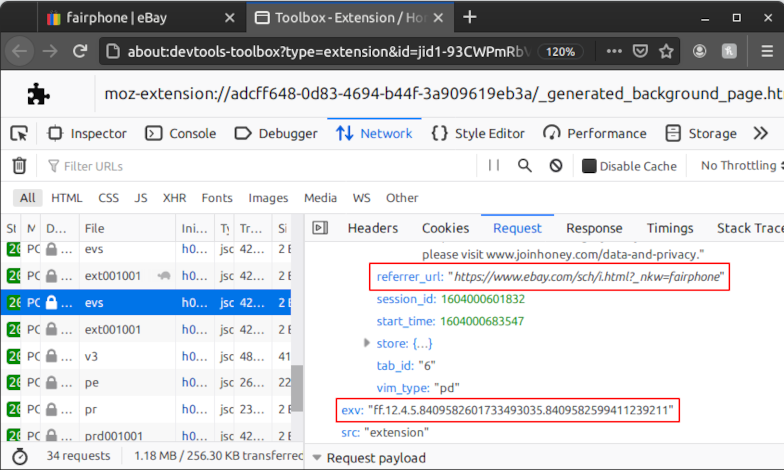This screenshot has height=470, width=784.
Task: Select the Request details tab
Action: click(518, 228)
